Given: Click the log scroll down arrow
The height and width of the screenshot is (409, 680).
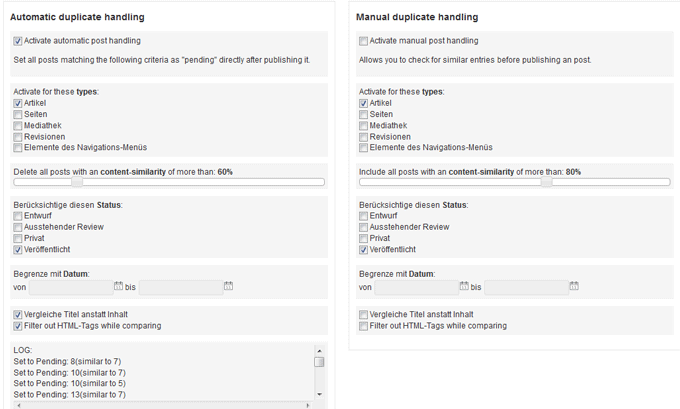Looking at the screenshot, I should (319, 394).
